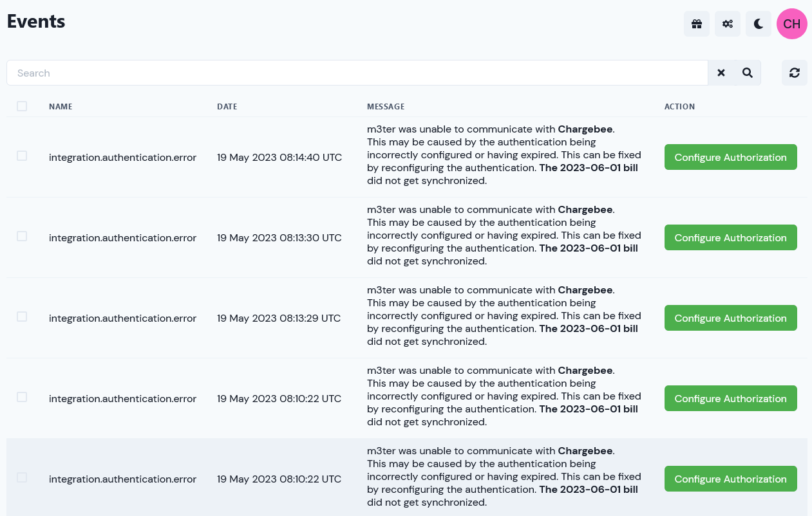Focus the Search input field
The height and width of the screenshot is (516, 812).
[357, 73]
